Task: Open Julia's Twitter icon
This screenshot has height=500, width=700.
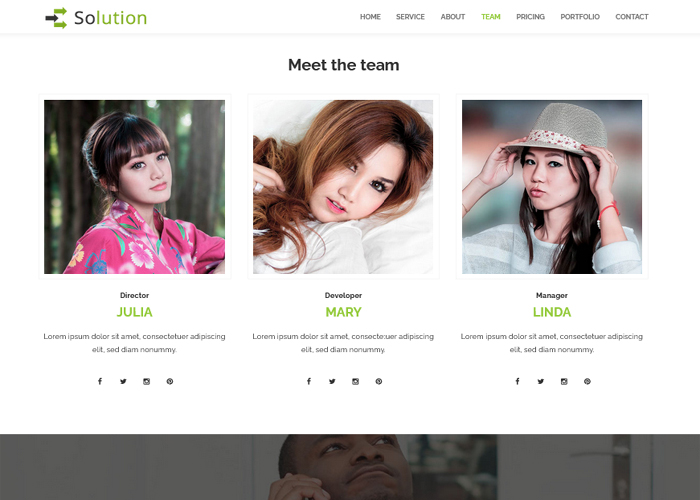Action: tap(123, 381)
